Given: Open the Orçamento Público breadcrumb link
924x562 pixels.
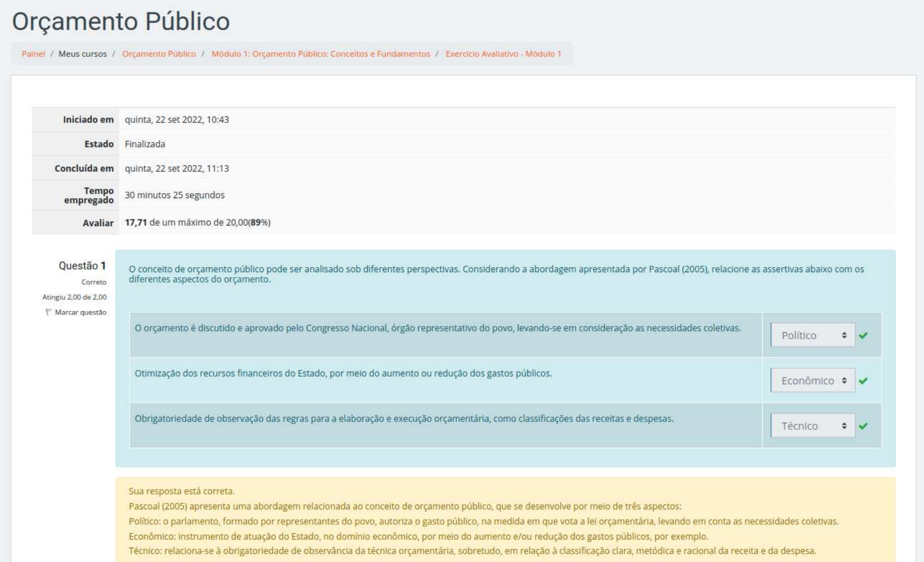Looking at the screenshot, I should (159, 54).
